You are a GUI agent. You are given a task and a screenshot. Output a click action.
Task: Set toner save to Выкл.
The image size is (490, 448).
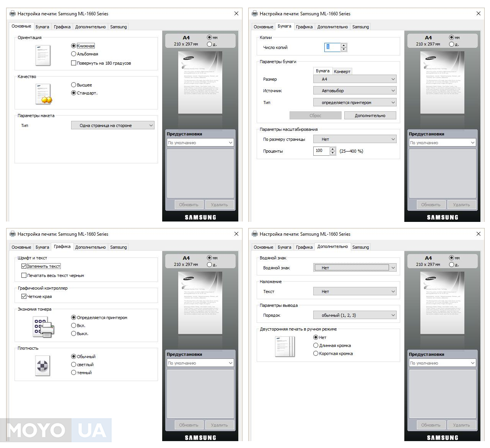pos(80,334)
